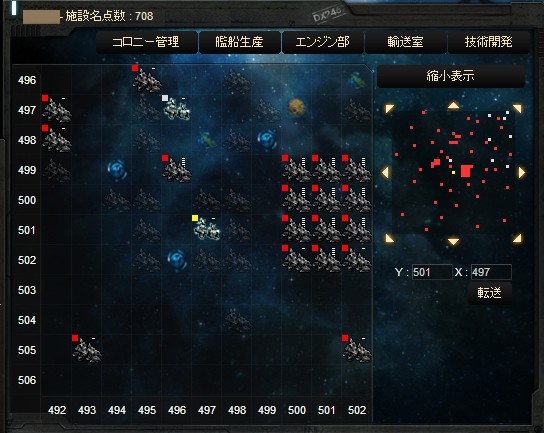Pan the minimap right with the arrow

coord(521,172)
